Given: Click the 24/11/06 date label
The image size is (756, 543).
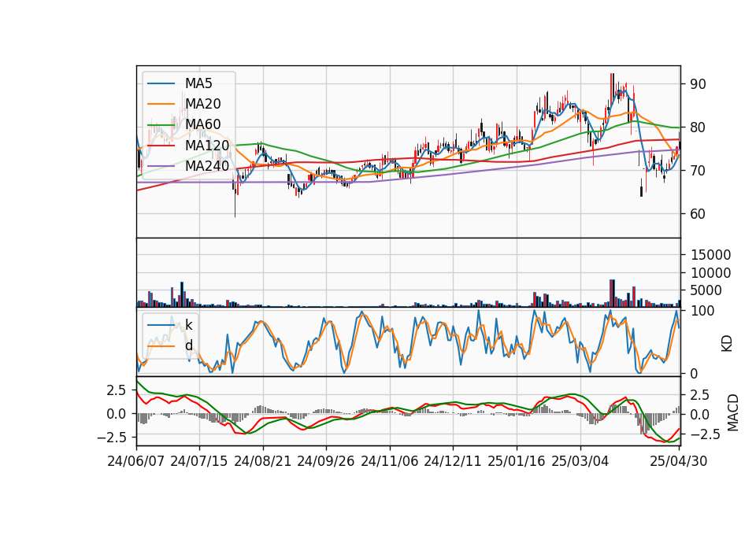Looking at the screenshot, I should tap(390, 461).
